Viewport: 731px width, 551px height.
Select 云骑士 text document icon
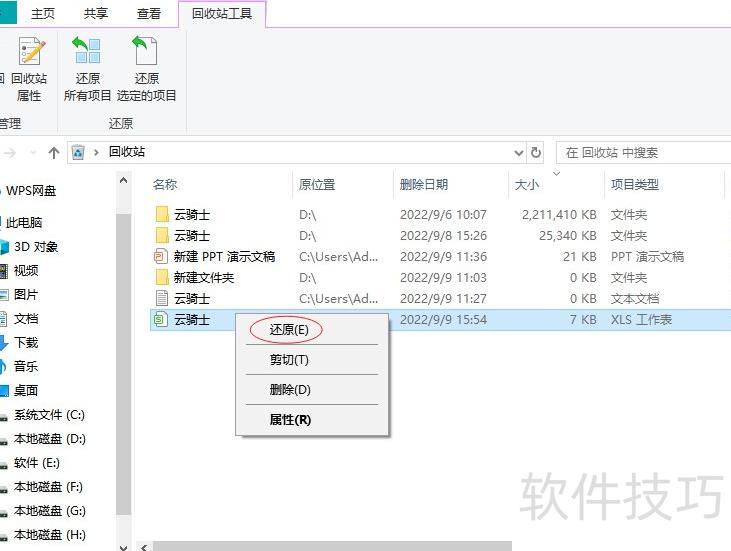click(x=161, y=298)
